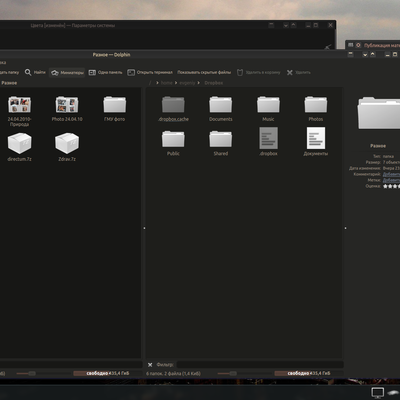Select the 24.04.2010-Природа folder

click(x=19, y=111)
